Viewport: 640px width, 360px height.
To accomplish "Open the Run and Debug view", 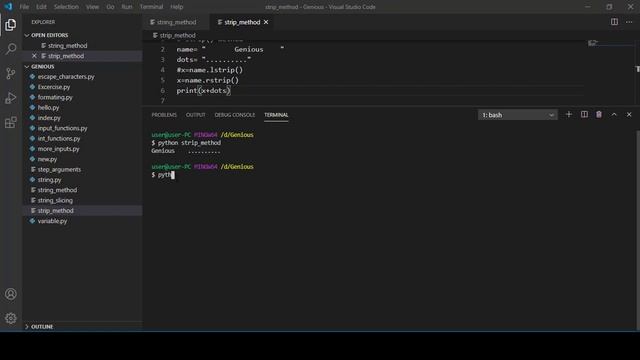I will tap(11, 98).
